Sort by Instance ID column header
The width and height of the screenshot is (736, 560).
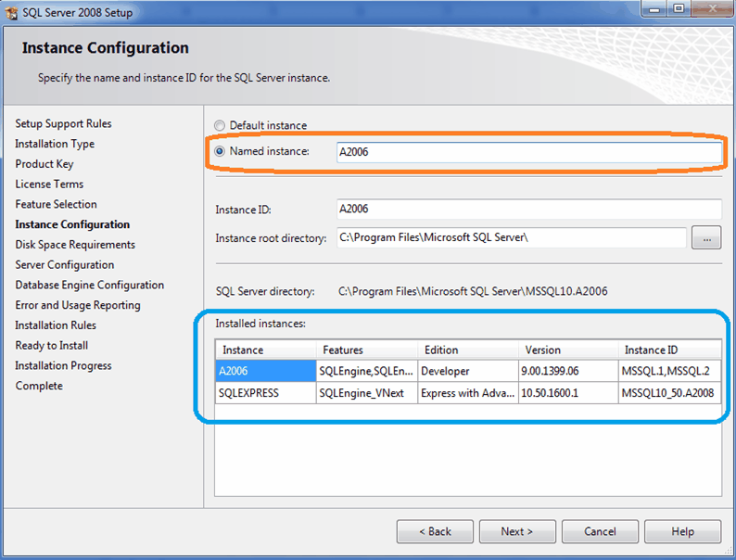(670, 350)
